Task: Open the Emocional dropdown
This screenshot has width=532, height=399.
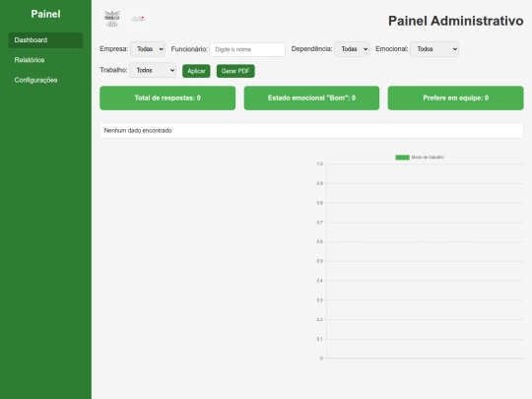Action: 434,49
